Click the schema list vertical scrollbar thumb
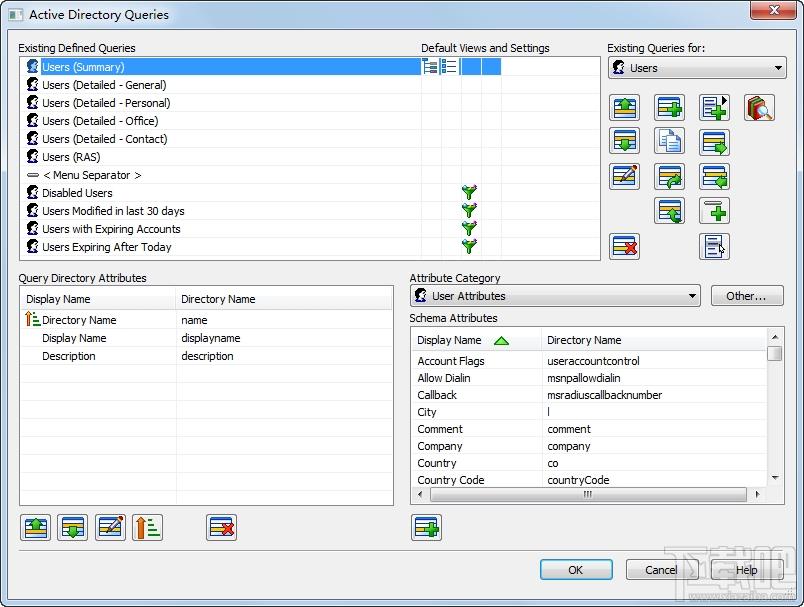The image size is (804, 607). point(775,353)
